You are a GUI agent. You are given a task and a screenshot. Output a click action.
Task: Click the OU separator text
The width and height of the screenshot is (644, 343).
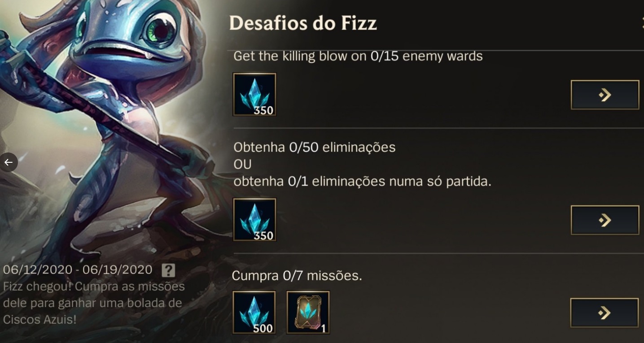click(x=242, y=165)
